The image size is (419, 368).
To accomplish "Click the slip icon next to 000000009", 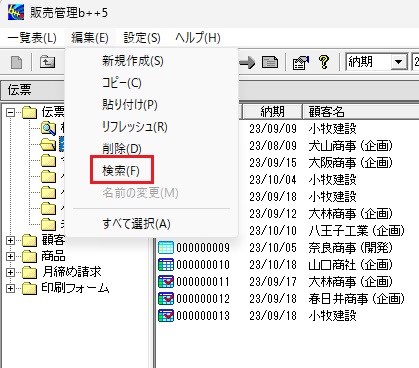I will (x=166, y=248).
